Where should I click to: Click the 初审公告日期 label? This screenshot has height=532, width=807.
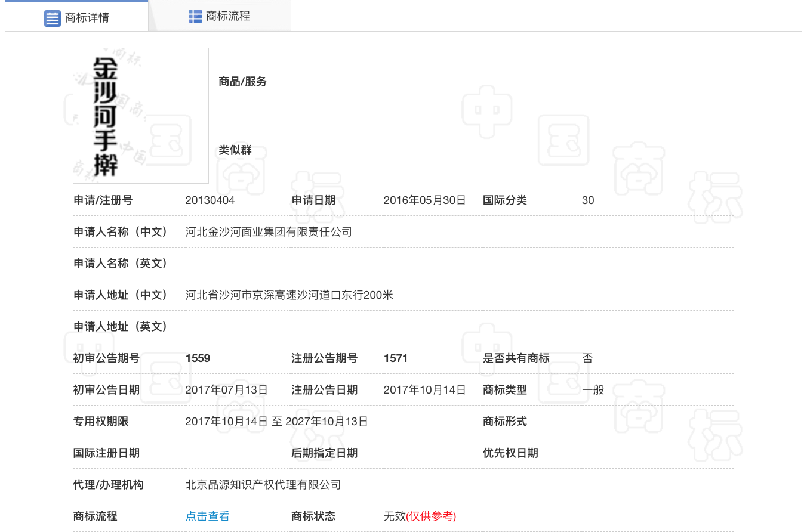(106, 390)
